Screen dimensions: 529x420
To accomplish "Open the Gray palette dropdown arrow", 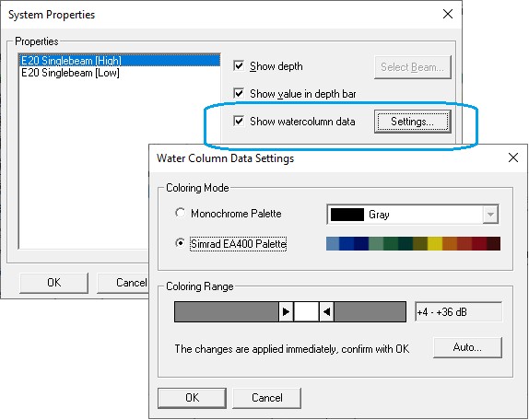I will coord(490,215).
